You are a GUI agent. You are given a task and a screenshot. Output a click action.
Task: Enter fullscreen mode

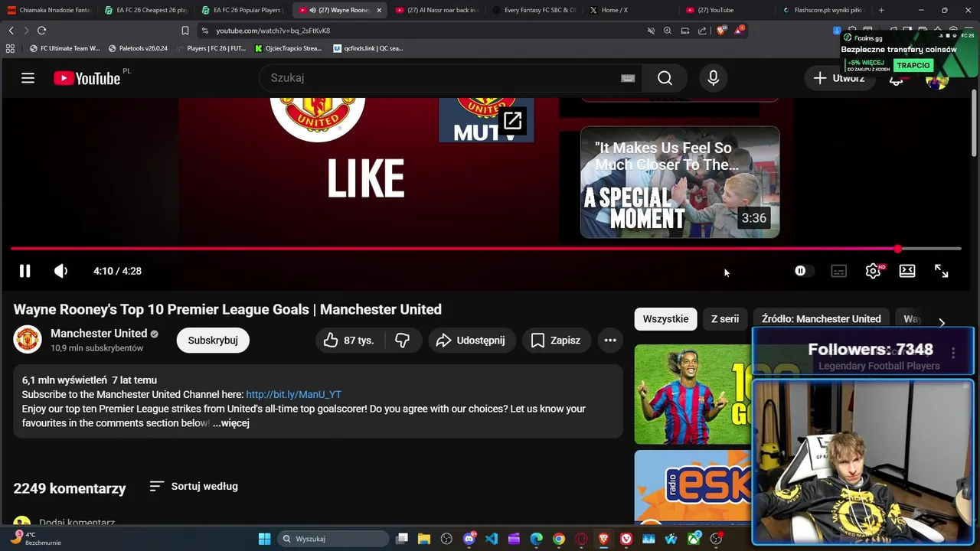(x=942, y=271)
